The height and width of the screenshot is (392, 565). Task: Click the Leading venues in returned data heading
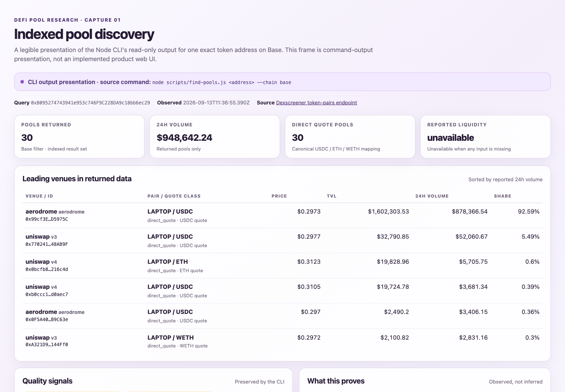77,179
